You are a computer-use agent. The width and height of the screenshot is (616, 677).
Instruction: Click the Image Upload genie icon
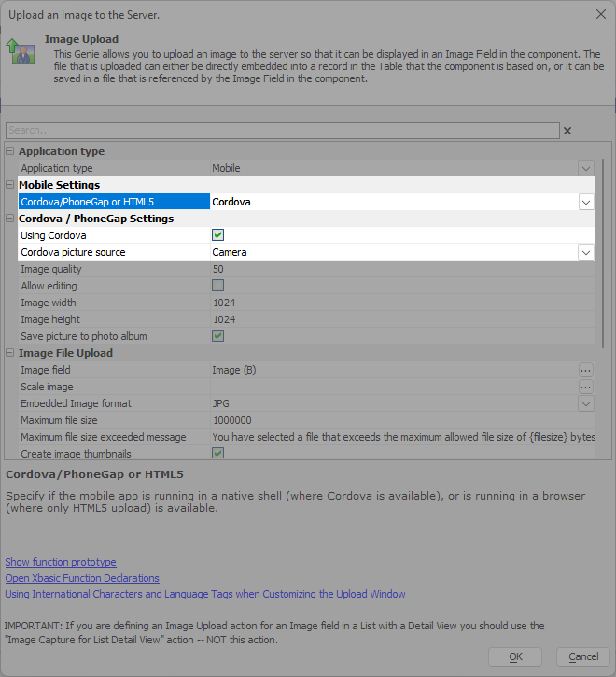(21, 51)
